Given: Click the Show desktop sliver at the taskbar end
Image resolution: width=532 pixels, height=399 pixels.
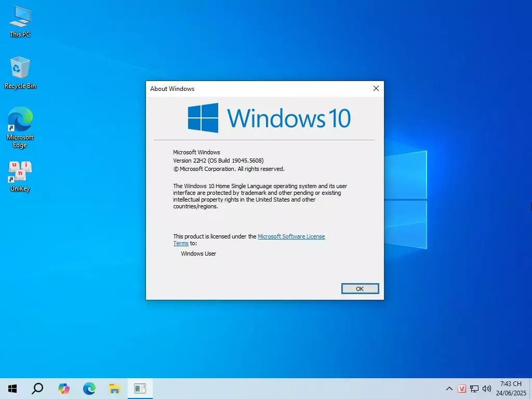Looking at the screenshot, I should 530,389.
